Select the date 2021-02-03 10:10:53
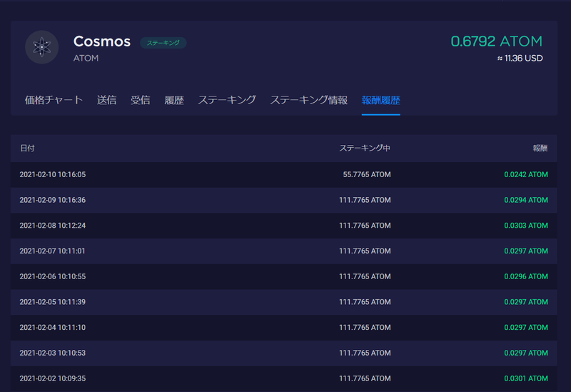This screenshot has height=392, width=571. pyautogui.click(x=53, y=353)
